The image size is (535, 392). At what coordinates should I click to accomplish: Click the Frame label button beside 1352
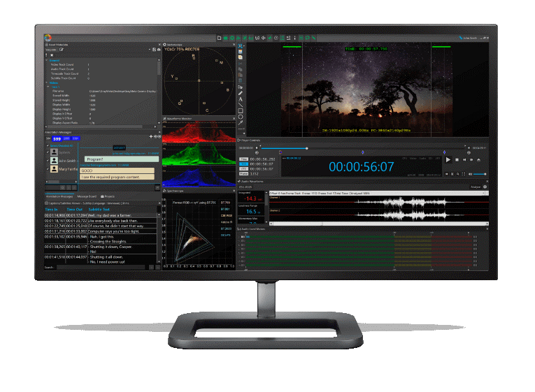[x=243, y=173]
